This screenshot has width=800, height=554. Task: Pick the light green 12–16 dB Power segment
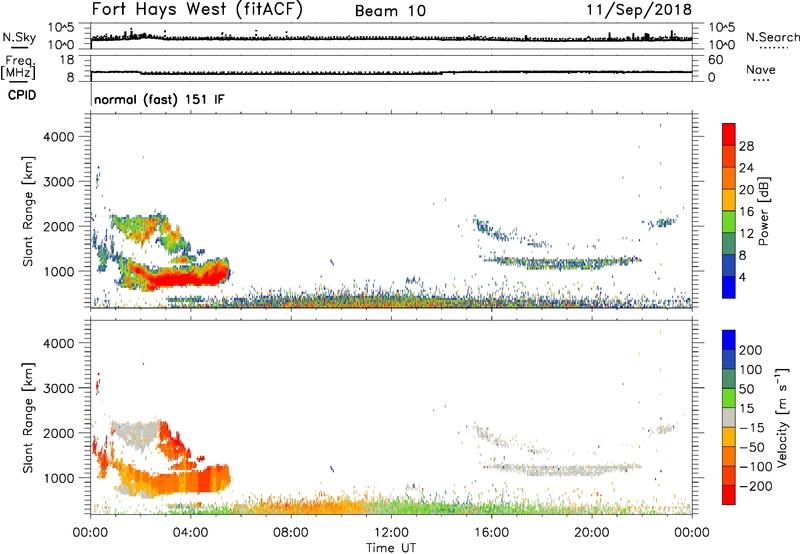pyautogui.click(x=729, y=221)
